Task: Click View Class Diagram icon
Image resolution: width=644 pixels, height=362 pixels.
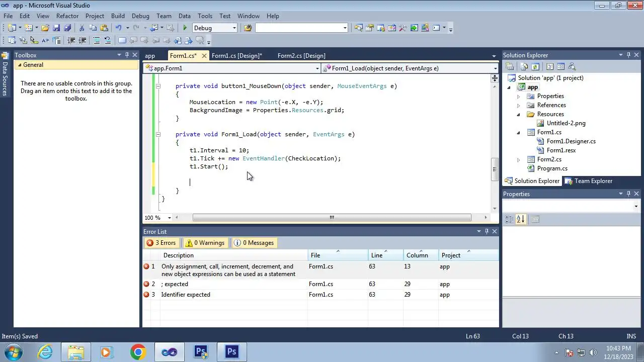Action: (572, 66)
